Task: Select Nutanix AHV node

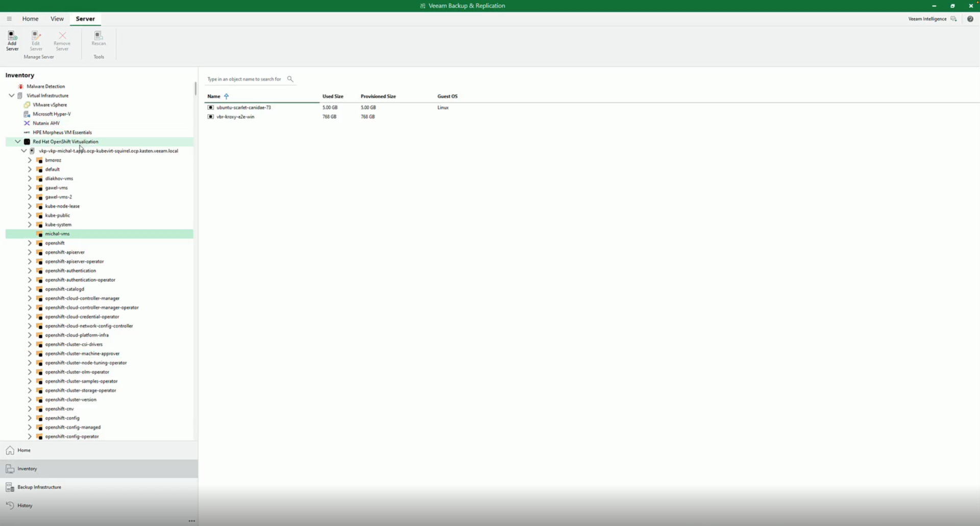Action: tap(46, 123)
